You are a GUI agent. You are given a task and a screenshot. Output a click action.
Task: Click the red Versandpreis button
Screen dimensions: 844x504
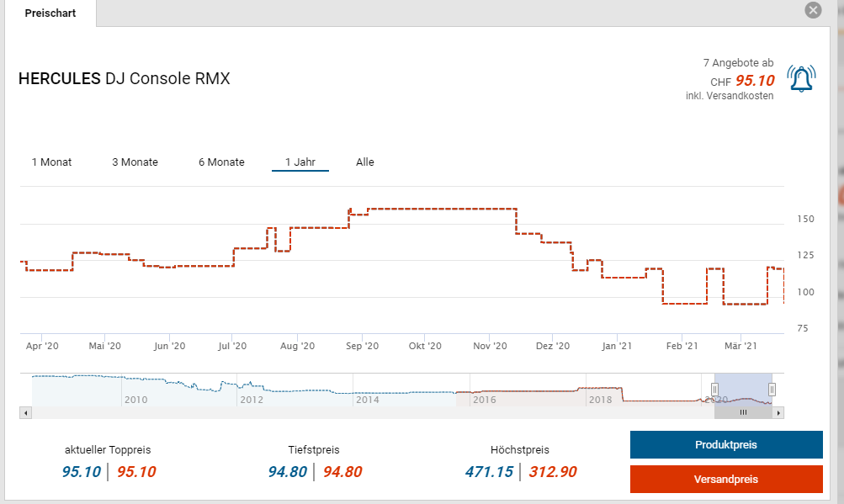tap(725, 479)
